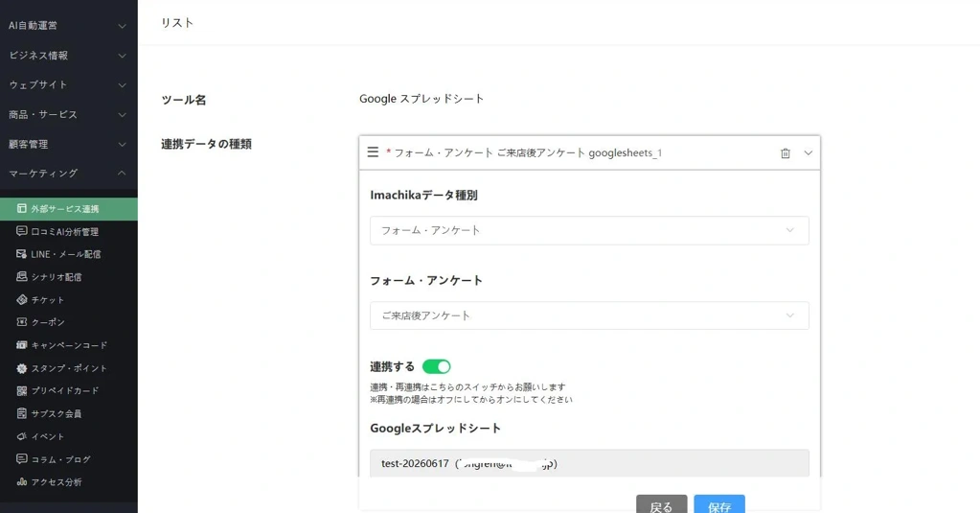Click the クーポン coupon icon
The image size is (980, 513).
coord(22,322)
